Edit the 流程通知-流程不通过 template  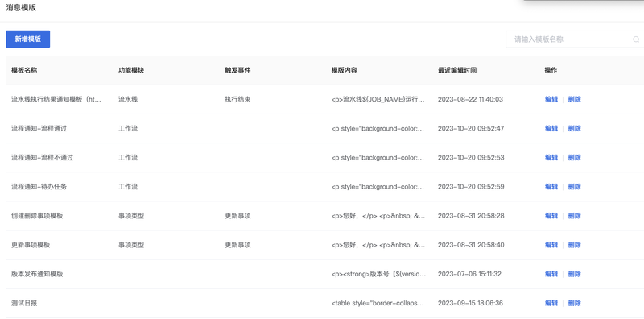point(551,158)
